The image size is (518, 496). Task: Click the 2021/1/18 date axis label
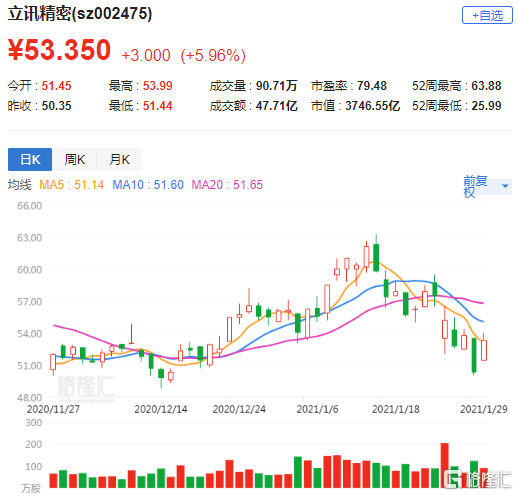click(396, 409)
